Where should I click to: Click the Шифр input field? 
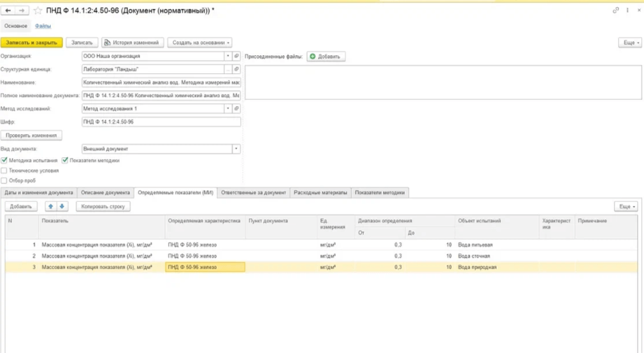click(x=161, y=122)
